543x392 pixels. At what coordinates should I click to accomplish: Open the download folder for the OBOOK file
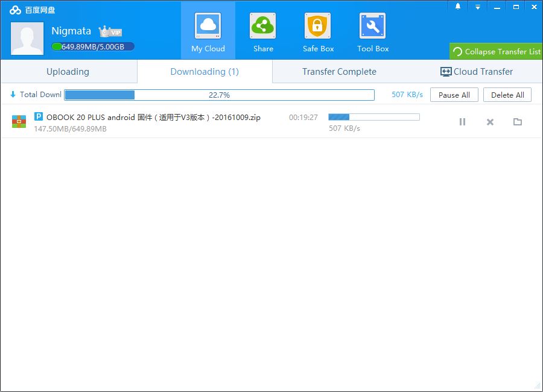pyautogui.click(x=518, y=122)
